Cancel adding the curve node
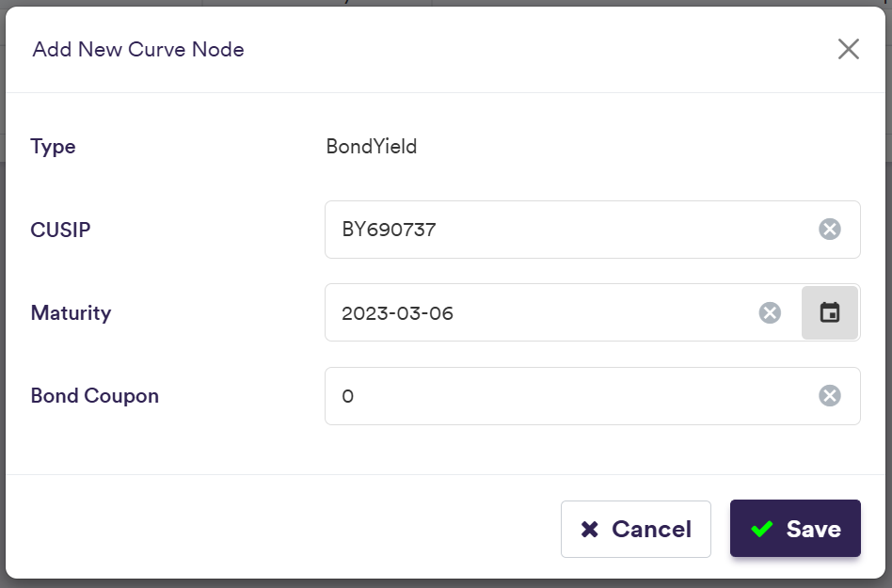This screenshot has height=588, width=892. [x=636, y=529]
